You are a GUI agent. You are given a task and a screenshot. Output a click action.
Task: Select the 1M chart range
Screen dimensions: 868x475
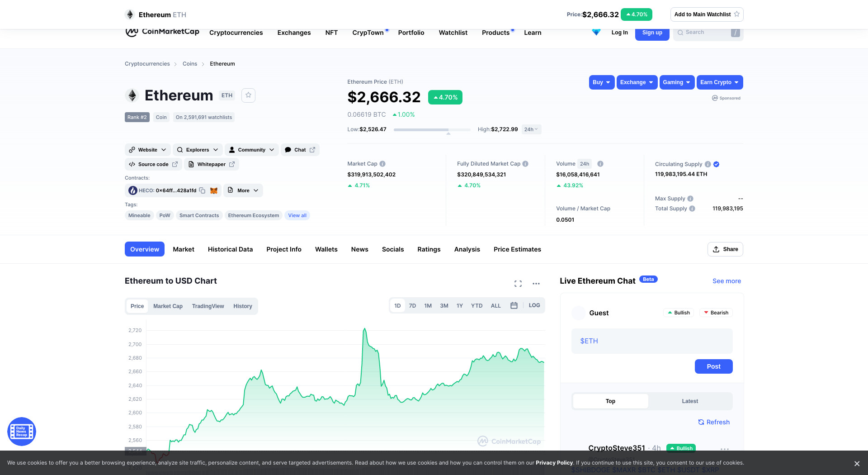pyautogui.click(x=428, y=306)
